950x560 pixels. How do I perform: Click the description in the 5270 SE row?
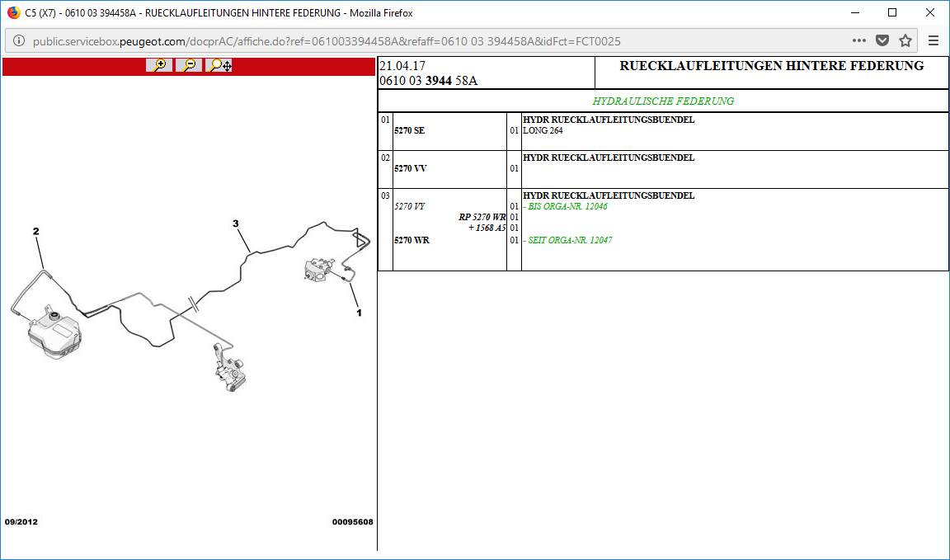[609, 120]
